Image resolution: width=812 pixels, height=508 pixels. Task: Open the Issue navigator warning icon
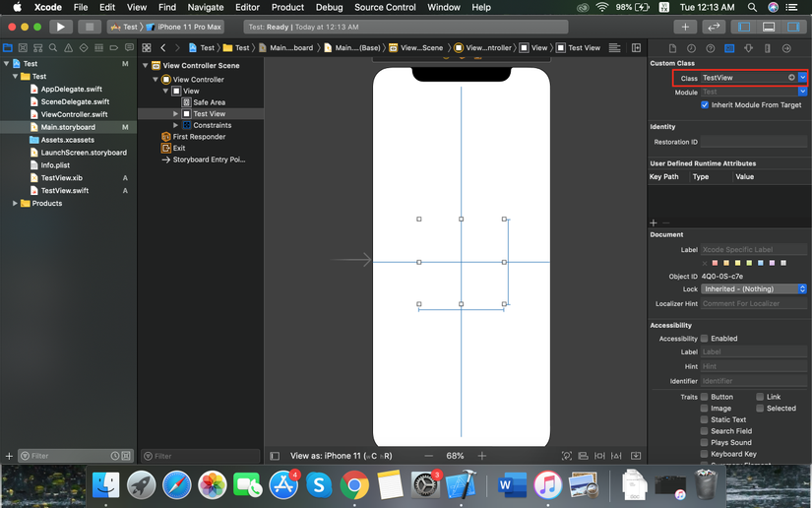pyautogui.click(x=68, y=47)
